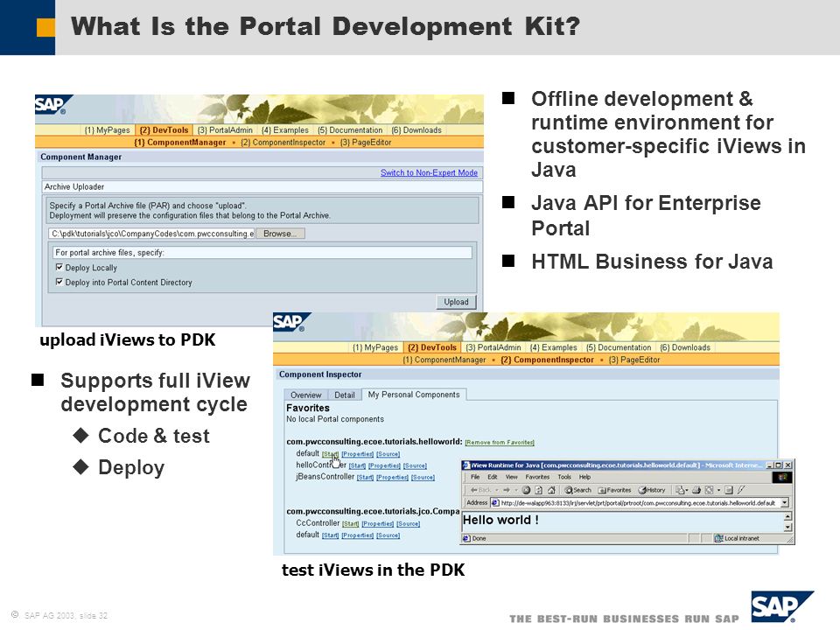
Task: Switch to the Overview tab
Action: (x=306, y=395)
